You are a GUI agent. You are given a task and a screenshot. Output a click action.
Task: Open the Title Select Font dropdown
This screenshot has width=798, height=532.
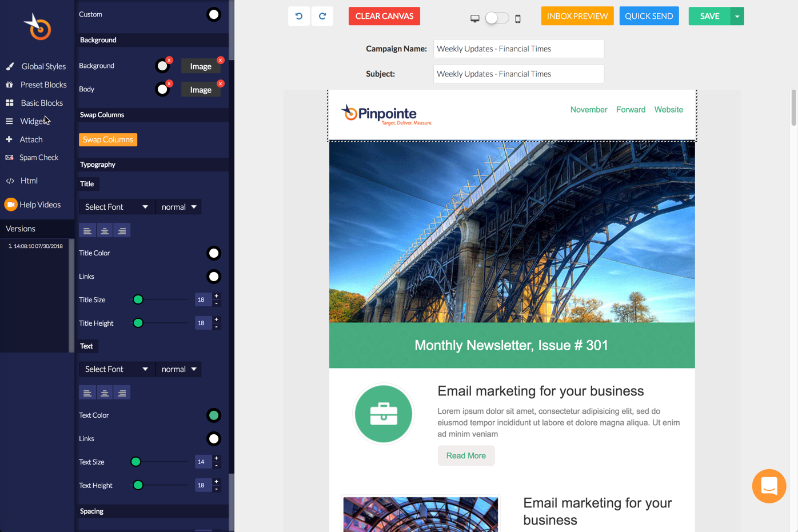(117, 207)
